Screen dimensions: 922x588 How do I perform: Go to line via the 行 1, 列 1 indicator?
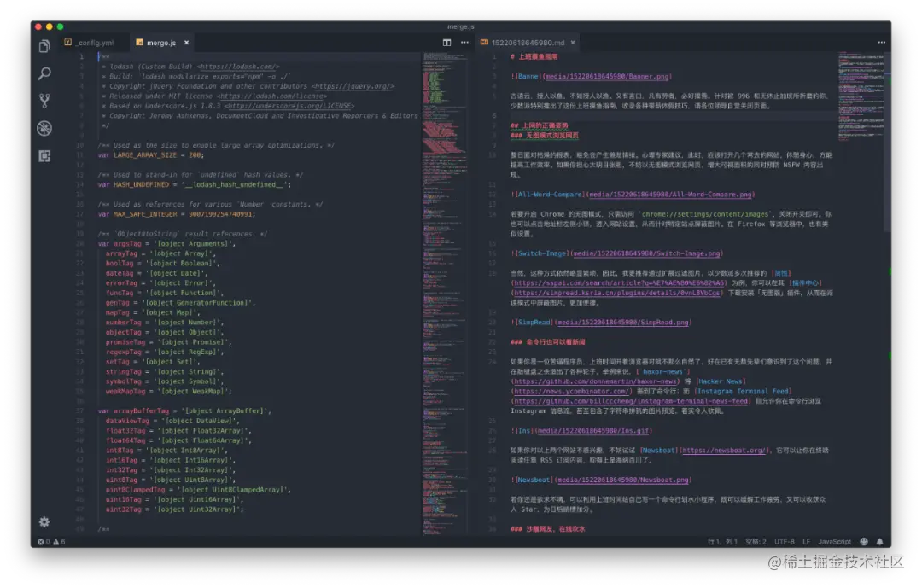pos(722,542)
